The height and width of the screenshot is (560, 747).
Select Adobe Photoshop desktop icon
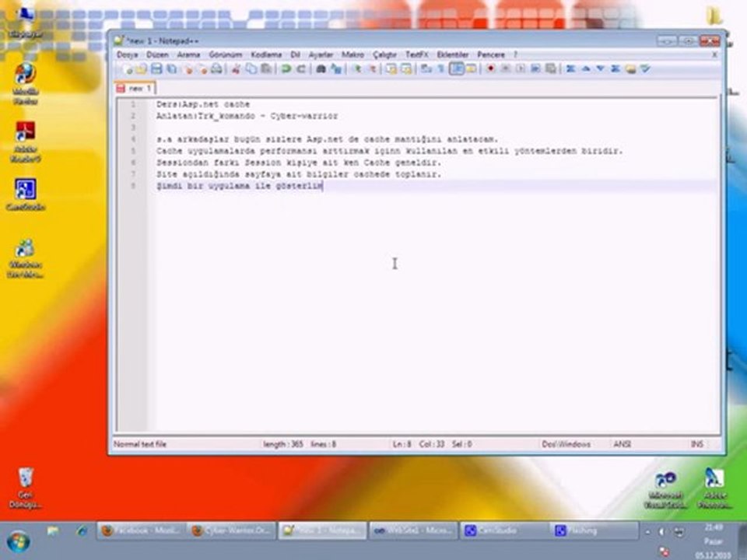714,488
